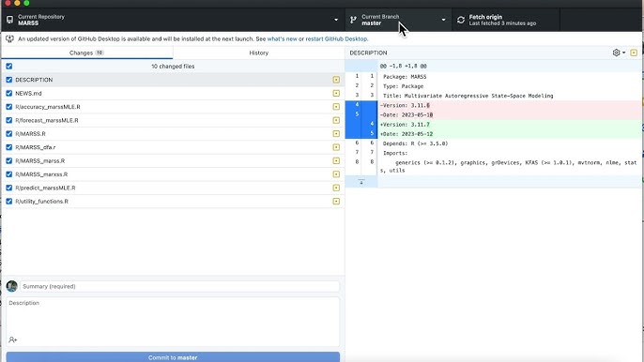Viewport: 644px width, 362px height.
Task: Open the 'what's new' link
Action: point(283,39)
